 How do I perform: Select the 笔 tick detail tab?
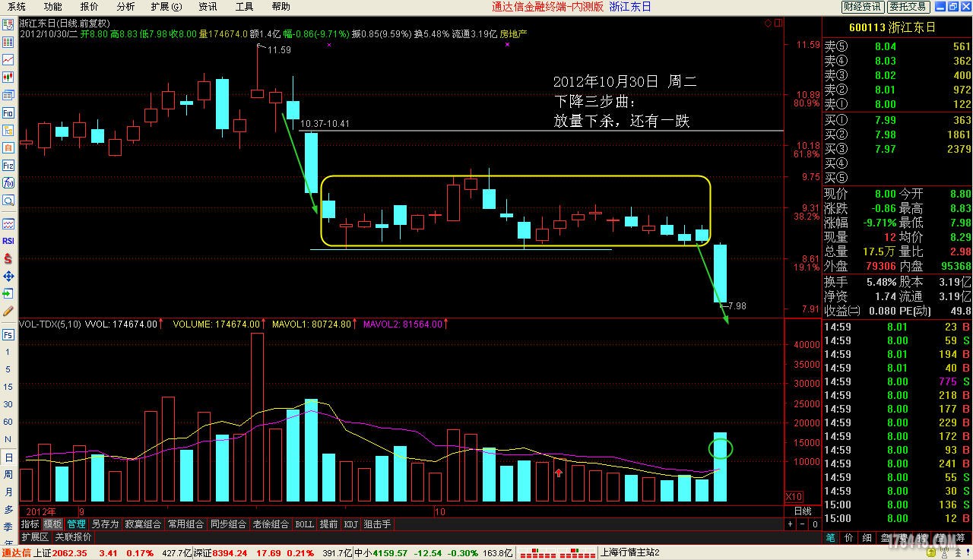coord(831,537)
